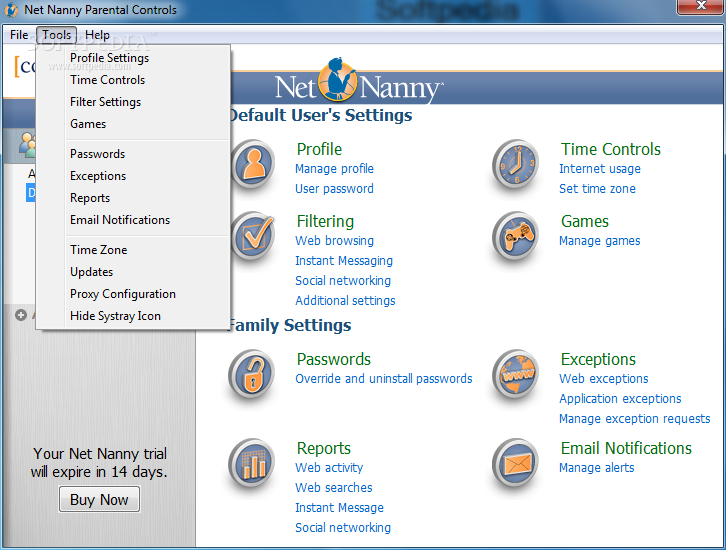Click the Manage games link
The width and height of the screenshot is (726, 550).
600,241
